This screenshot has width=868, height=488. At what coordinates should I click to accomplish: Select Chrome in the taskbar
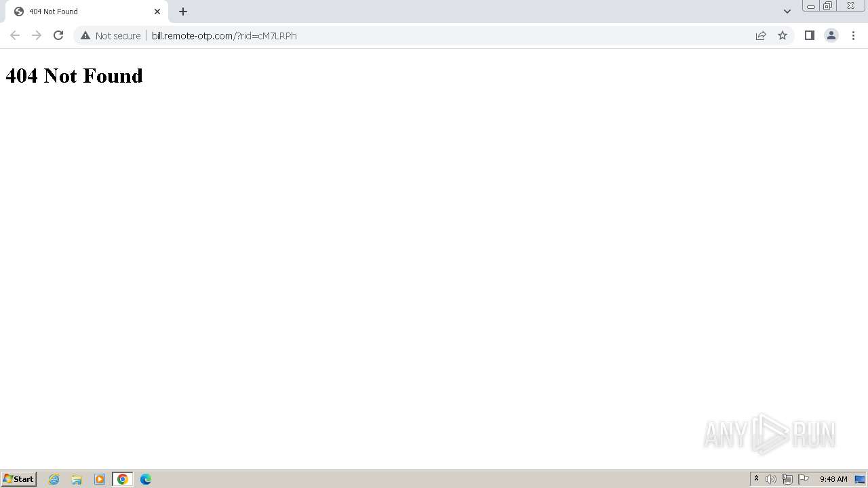click(x=123, y=479)
